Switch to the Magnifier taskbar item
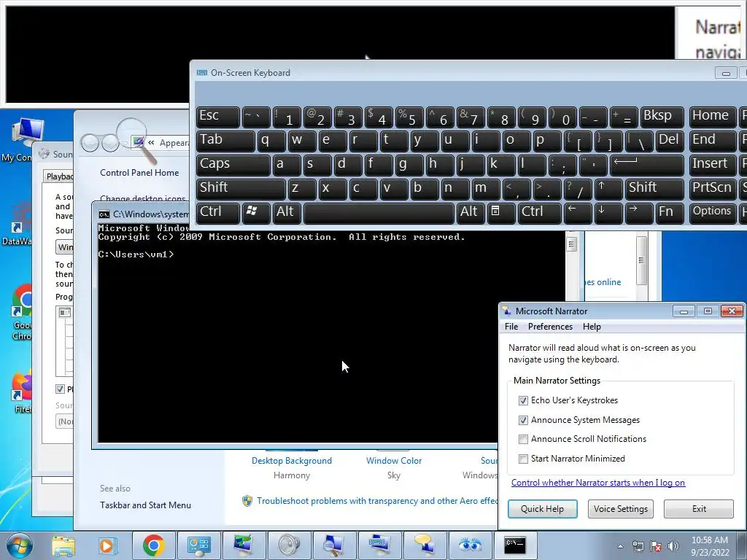Image resolution: width=747 pixels, height=560 pixels. (x=334, y=545)
